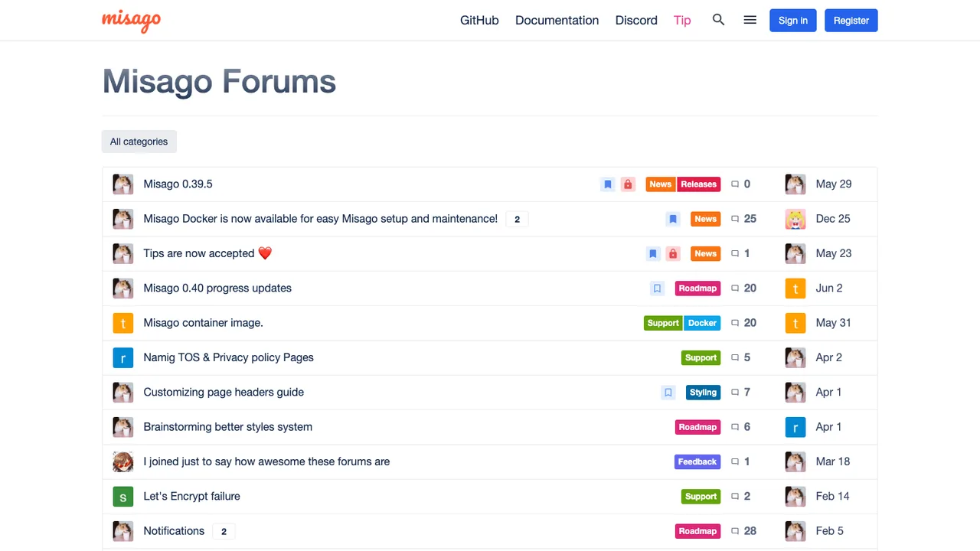Click replies icon in Notifications row
Image resolution: width=980 pixels, height=551 pixels.
coord(735,531)
